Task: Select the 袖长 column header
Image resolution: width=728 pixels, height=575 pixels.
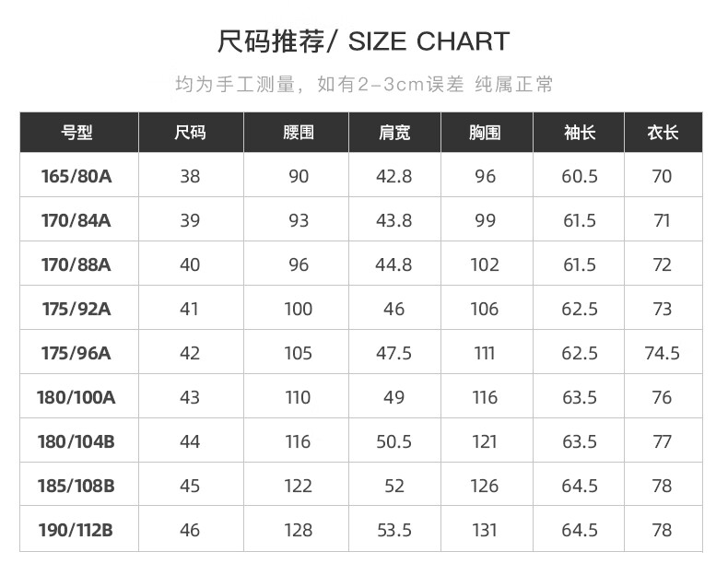Action: click(580, 133)
